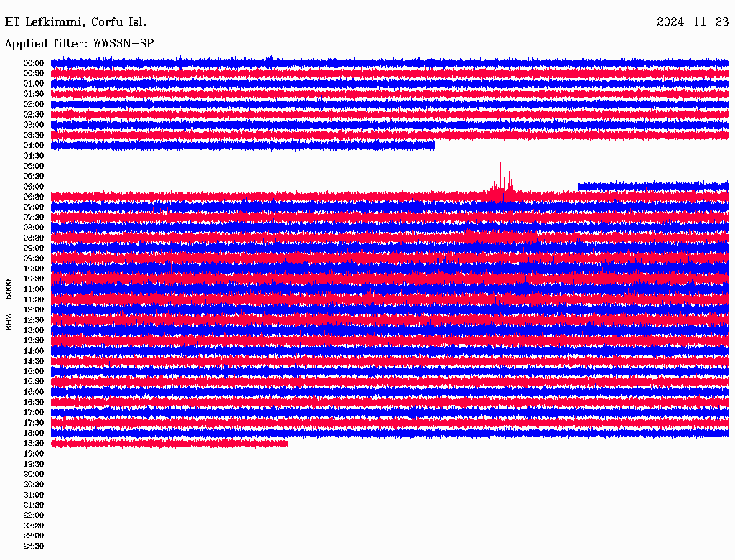The width and height of the screenshot is (735, 560).
Task: Select the 03:30 time label
Action: (x=34, y=135)
